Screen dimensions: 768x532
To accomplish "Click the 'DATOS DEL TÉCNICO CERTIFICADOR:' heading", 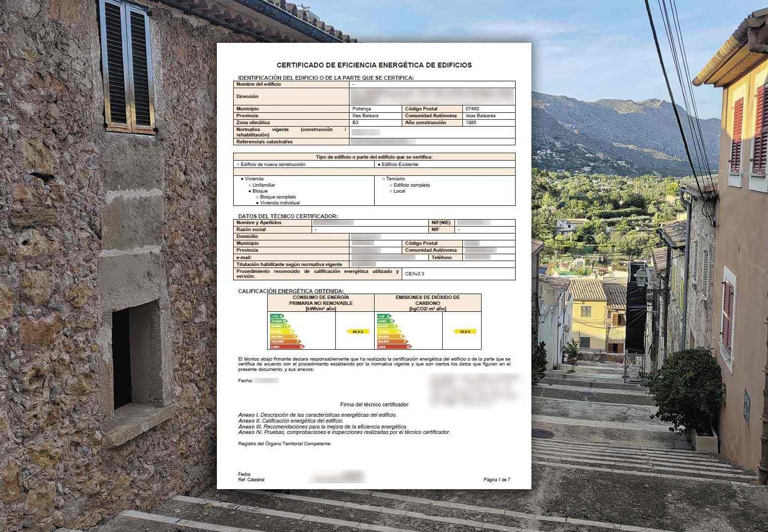I will pos(288,216).
